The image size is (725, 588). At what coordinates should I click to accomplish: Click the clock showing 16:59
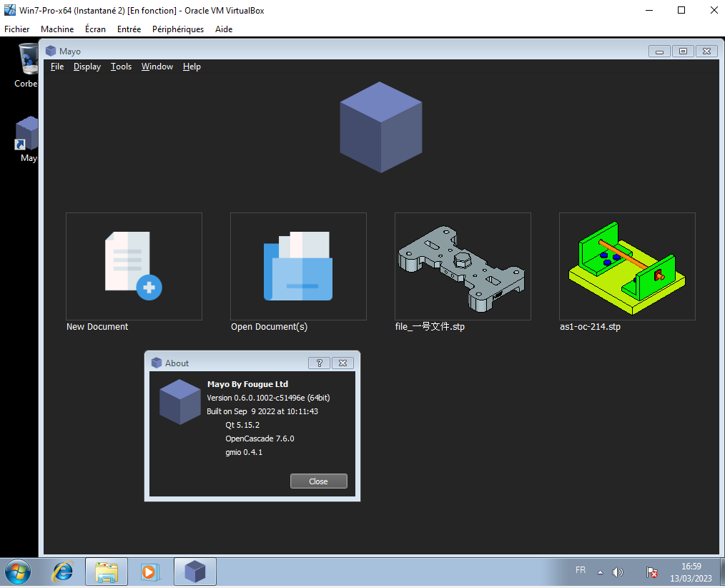(x=691, y=567)
